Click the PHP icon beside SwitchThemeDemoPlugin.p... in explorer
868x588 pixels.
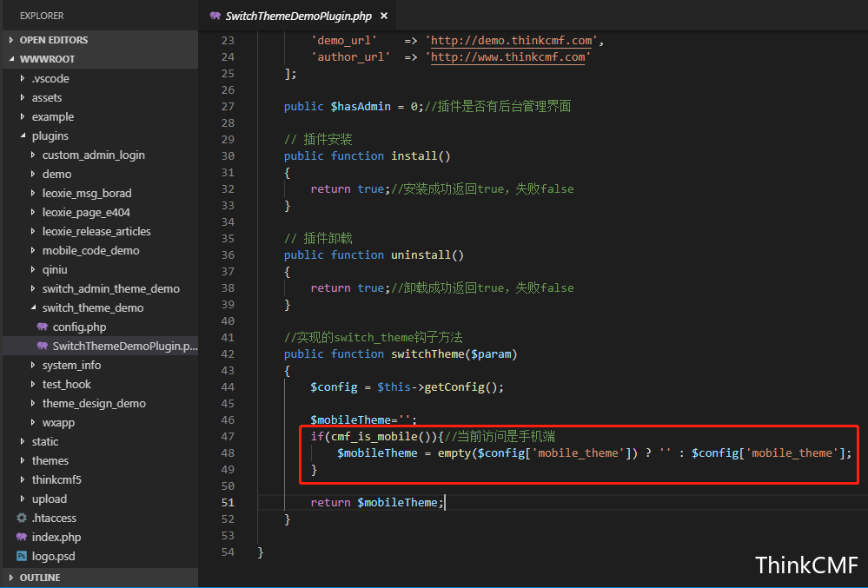click(42, 346)
